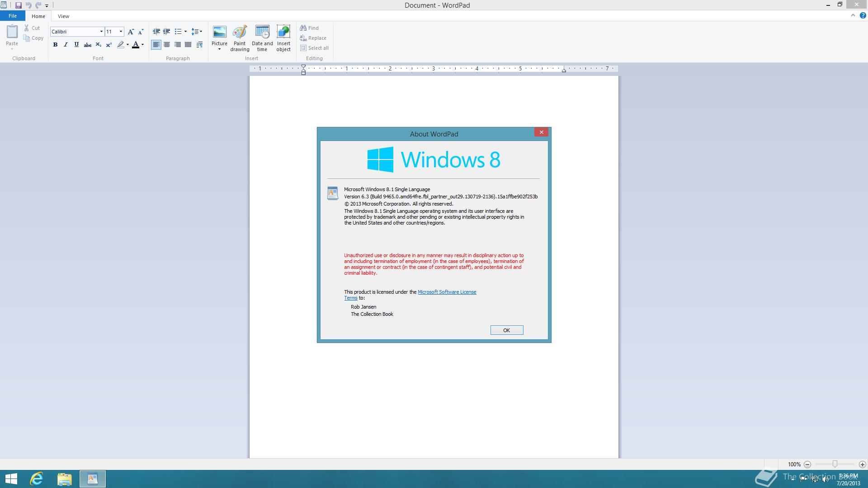Apply text highlight color

(x=120, y=45)
